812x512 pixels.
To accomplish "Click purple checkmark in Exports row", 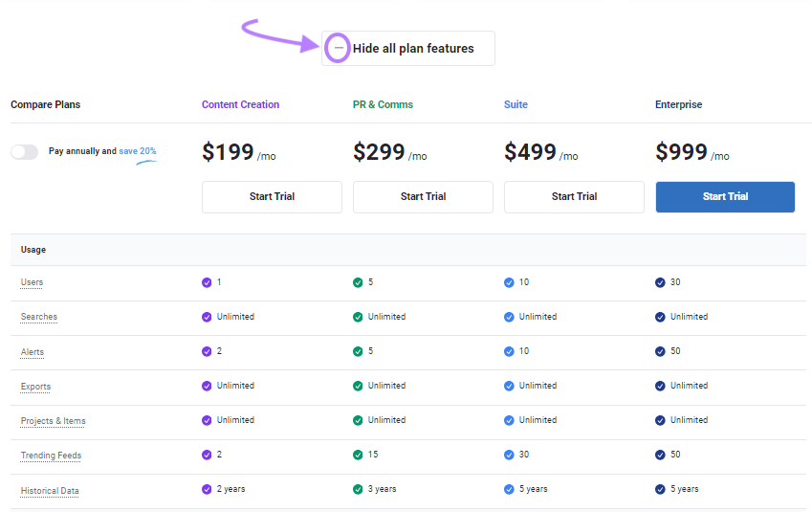I will (207, 386).
